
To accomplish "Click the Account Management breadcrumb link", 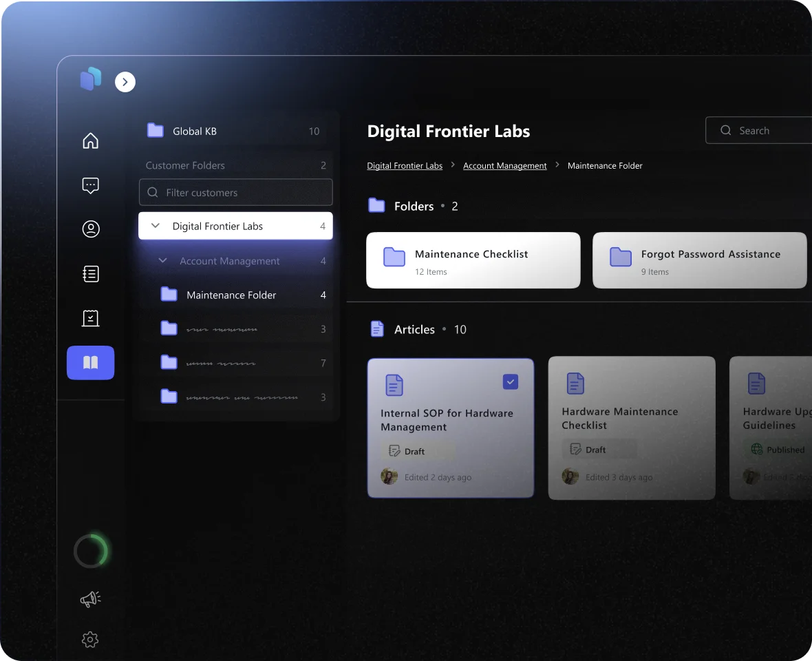I will (504, 166).
